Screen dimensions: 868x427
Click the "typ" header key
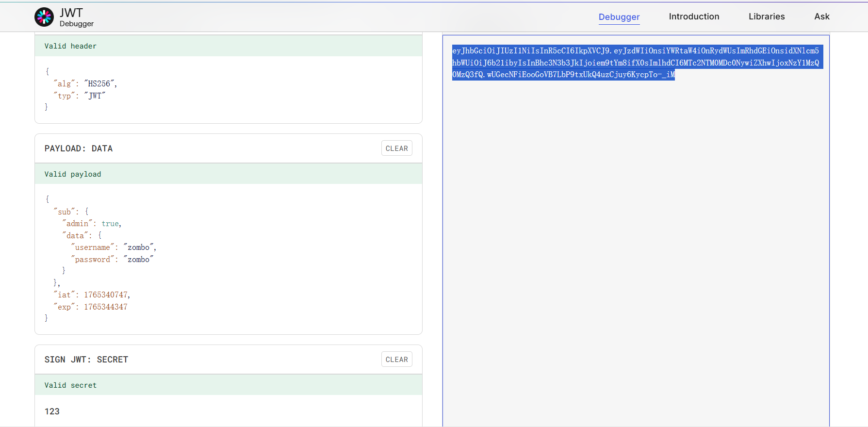point(65,96)
